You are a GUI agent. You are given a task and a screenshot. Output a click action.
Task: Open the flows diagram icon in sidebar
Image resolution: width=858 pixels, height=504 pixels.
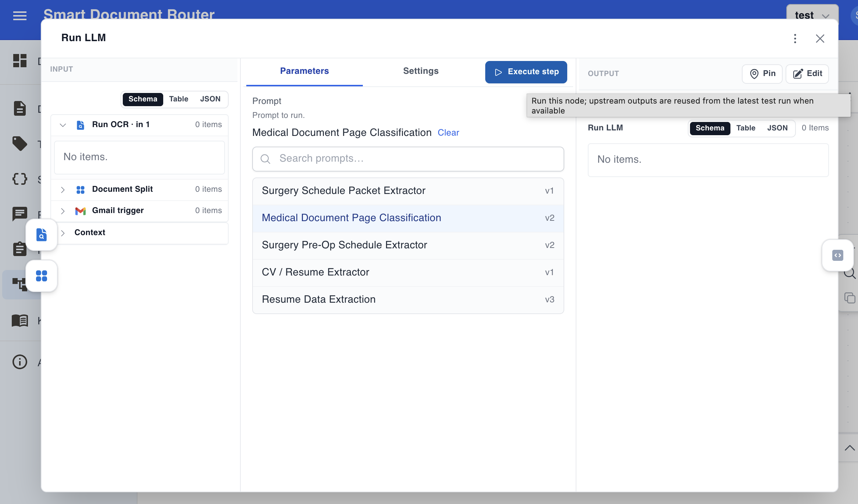tap(20, 284)
